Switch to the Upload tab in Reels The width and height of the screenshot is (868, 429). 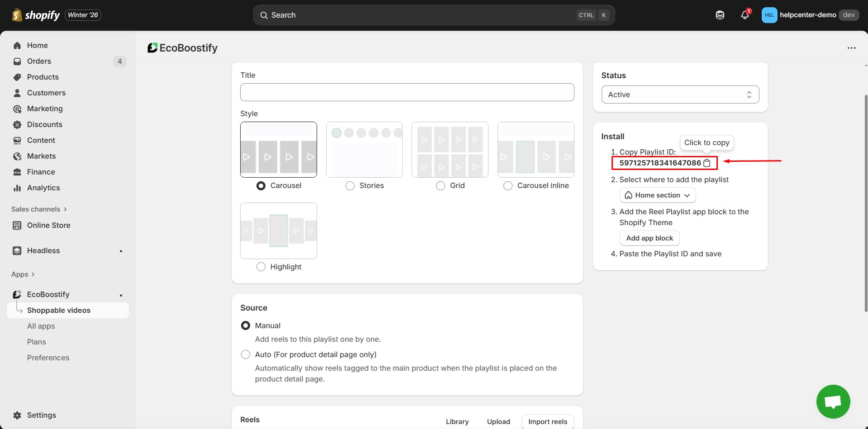498,421
